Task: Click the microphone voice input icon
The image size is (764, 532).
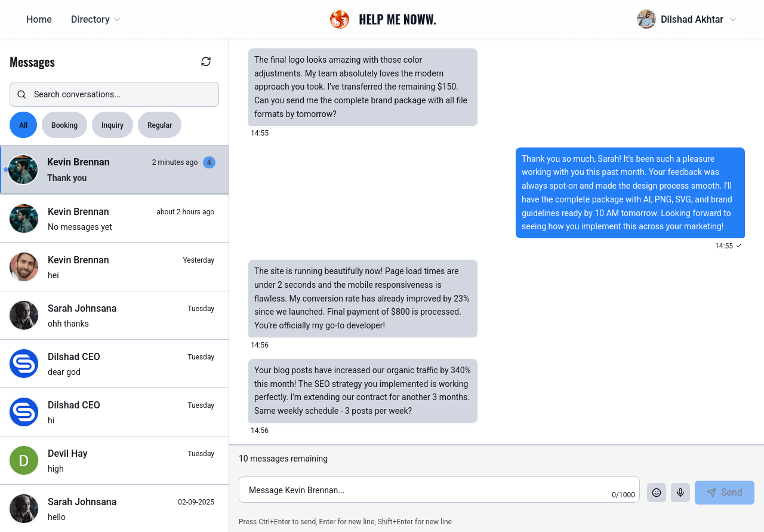Action: pos(680,493)
